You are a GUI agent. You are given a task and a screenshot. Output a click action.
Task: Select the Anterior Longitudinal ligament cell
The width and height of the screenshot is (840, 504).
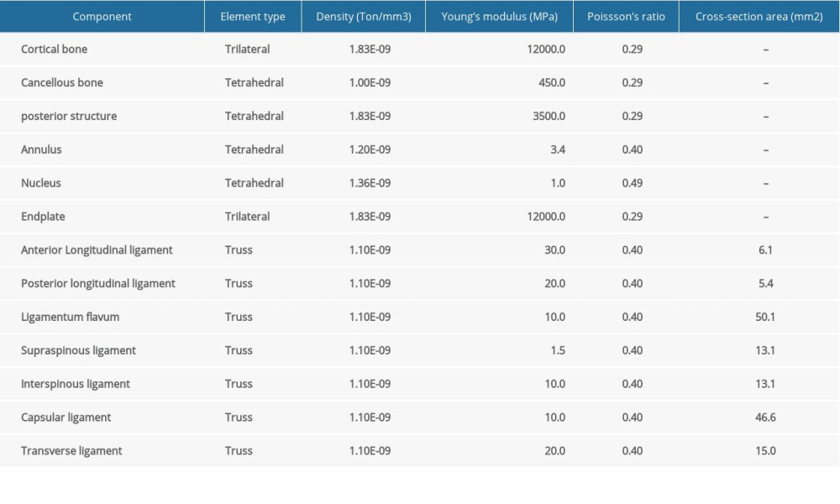click(x=97, y=250)
